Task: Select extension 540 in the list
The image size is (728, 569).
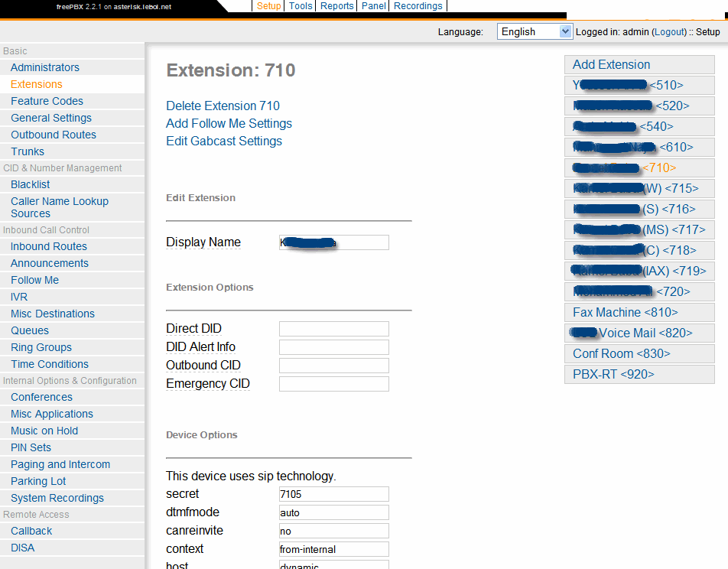Action: coord(639,126)
